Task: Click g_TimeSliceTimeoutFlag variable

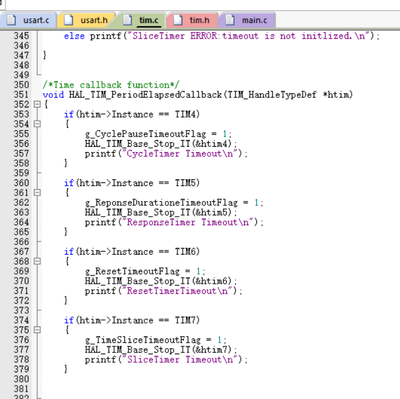Action: coord(143,340)
